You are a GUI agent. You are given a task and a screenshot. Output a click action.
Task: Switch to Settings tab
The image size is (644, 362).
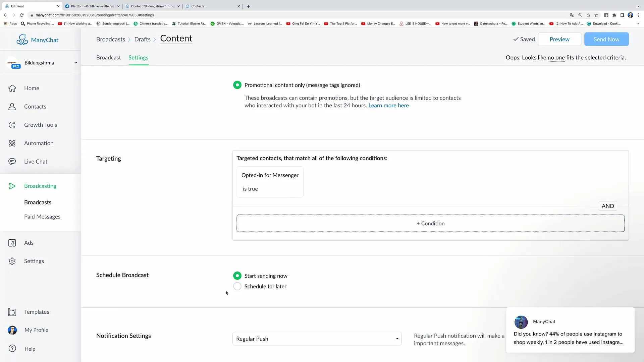pyautogui.click(x=139, y=57)
